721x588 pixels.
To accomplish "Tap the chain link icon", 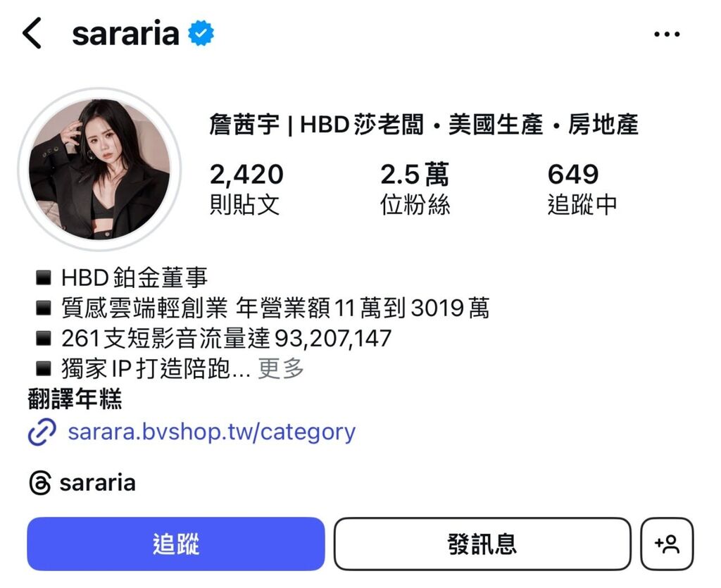I will (42, 432).
